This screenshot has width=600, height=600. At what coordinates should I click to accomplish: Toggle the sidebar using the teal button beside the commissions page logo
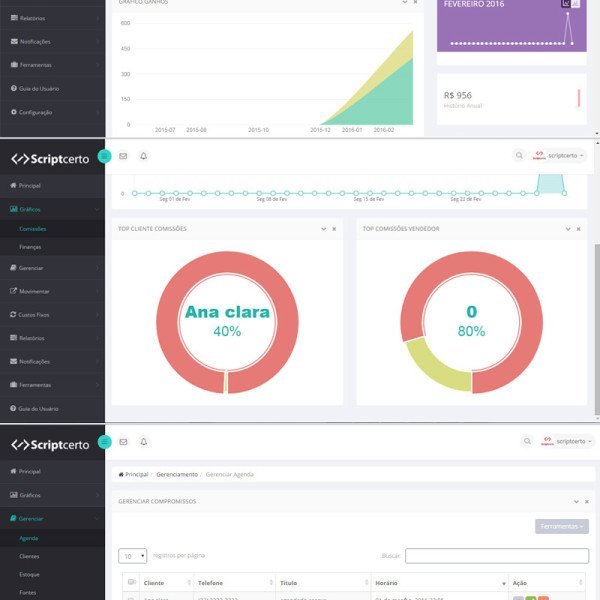coord(105,157)
